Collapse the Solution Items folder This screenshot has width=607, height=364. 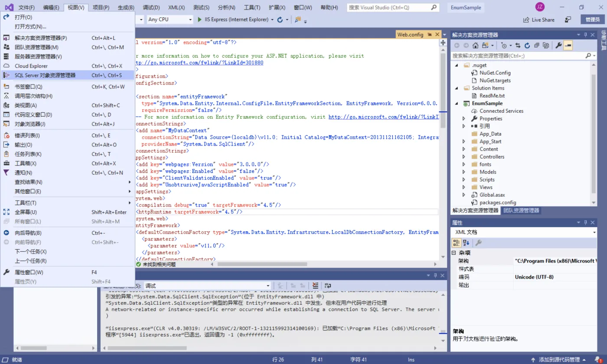[x=456, y=88]
